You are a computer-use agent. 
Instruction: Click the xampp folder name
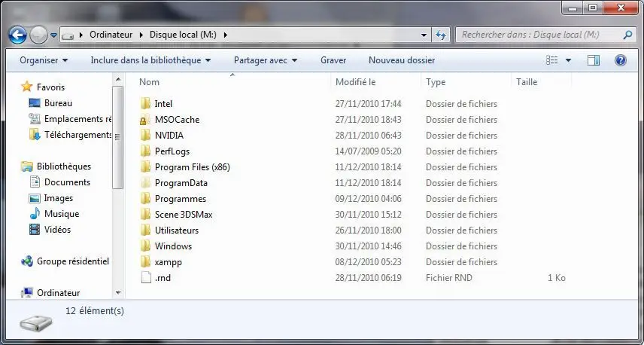(168, 262)
